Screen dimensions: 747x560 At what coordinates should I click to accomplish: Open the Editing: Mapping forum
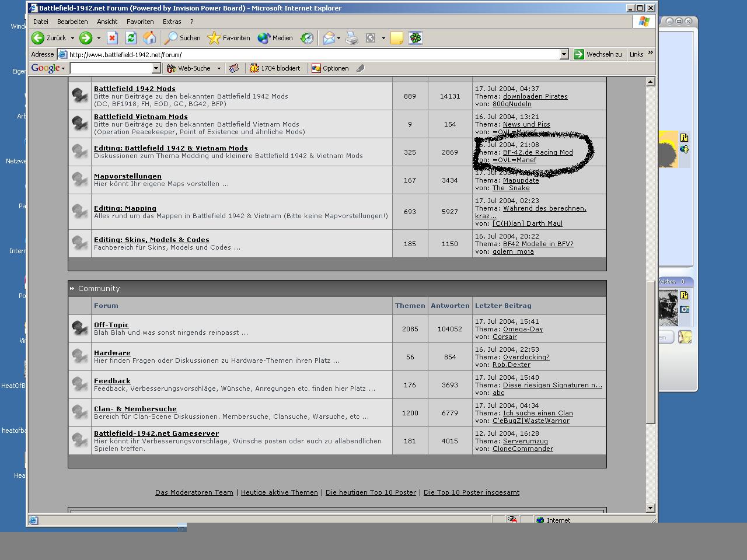click(x=125, y=208)
